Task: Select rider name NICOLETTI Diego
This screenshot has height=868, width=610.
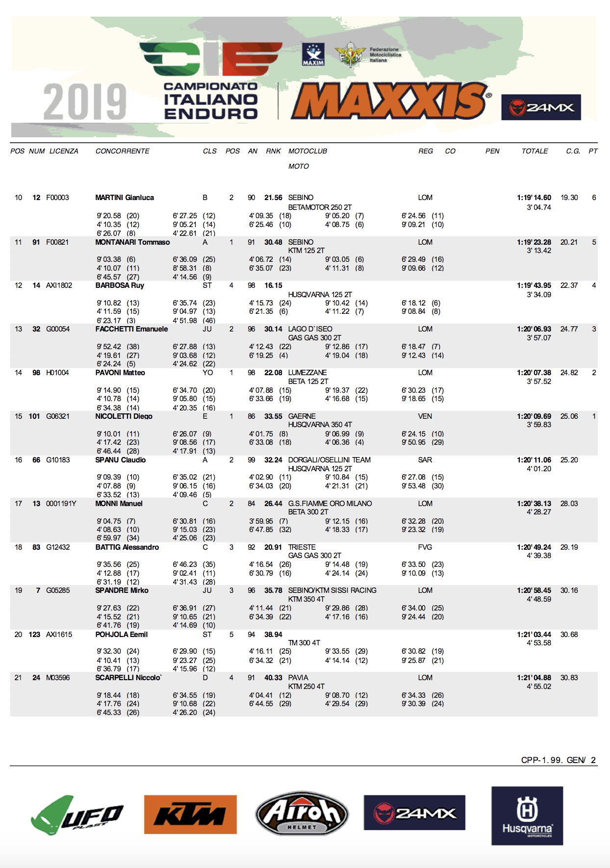Action: pyautogui.click(x=124, y=416)
